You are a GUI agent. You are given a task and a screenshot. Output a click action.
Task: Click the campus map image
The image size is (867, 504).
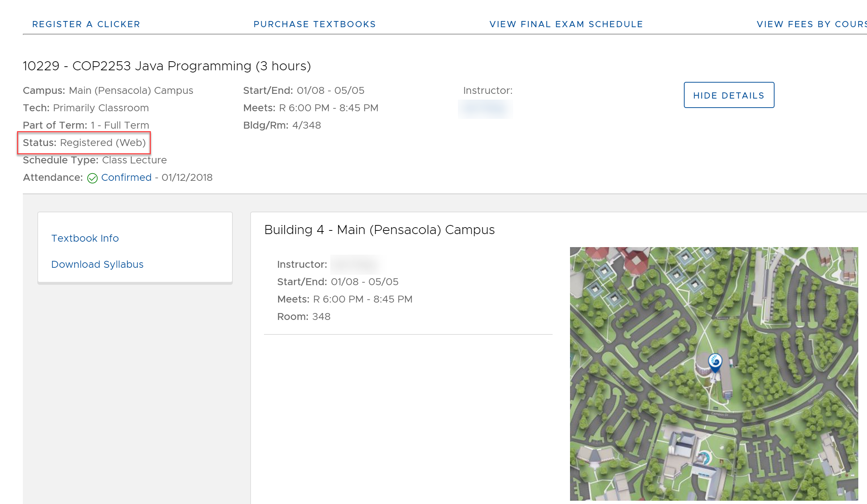click(x=714, y=374)
